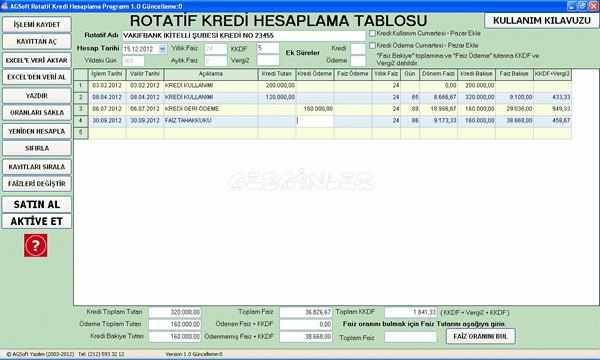Image resolution: width=600 pixels, height=360 pixels.
Task: Click the Kredi Ödeme column header
Action: (315, 74)
